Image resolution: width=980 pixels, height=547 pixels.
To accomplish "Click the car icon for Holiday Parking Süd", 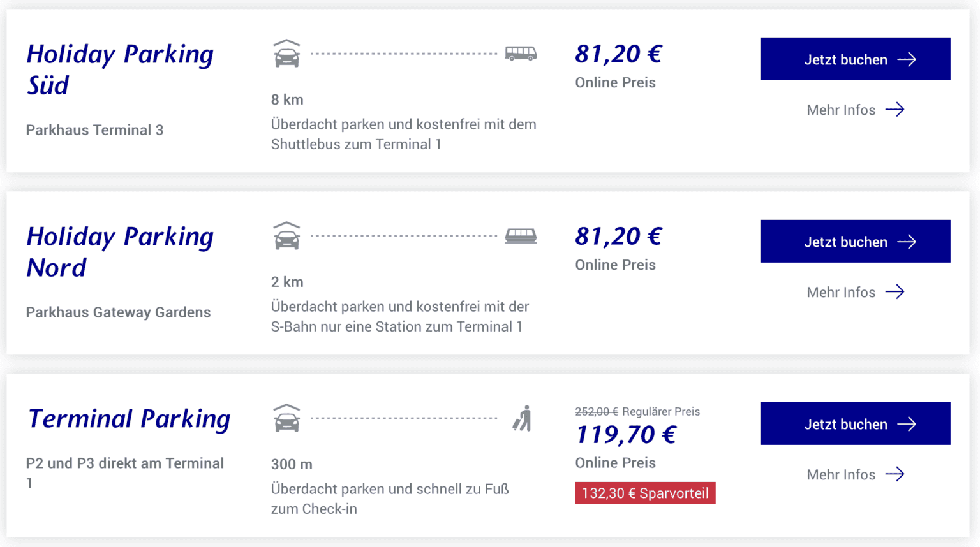I will 286,54.
